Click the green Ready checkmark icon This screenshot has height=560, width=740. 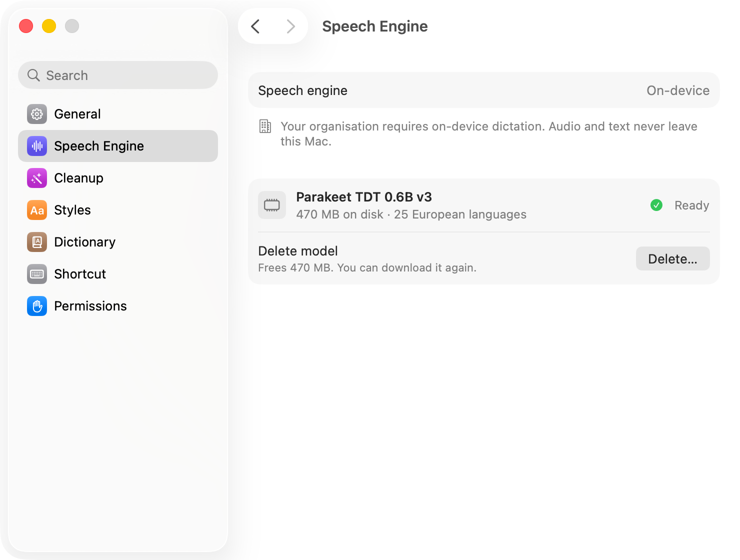pyautogui.click(x=656, y=205)
